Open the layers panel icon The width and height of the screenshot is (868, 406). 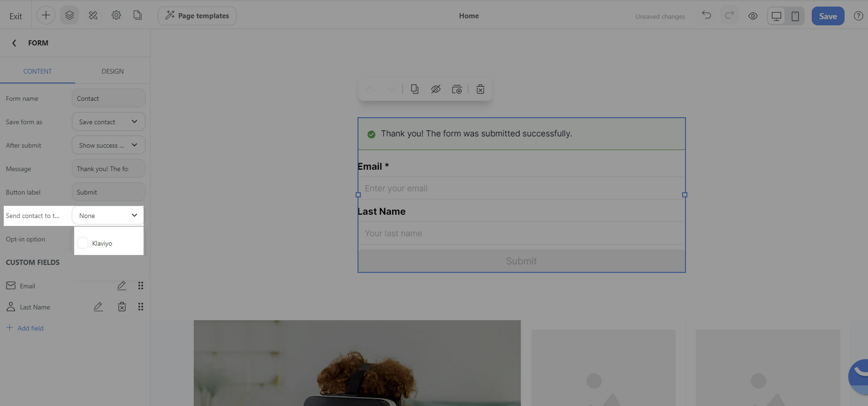pos(69,16)
